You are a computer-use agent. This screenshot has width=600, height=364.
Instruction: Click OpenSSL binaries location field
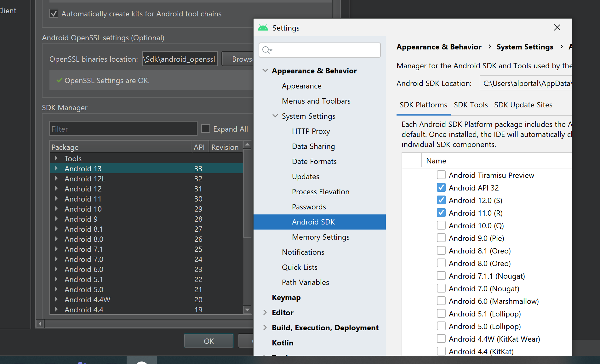pyautogui.click(x=180, y=59)
